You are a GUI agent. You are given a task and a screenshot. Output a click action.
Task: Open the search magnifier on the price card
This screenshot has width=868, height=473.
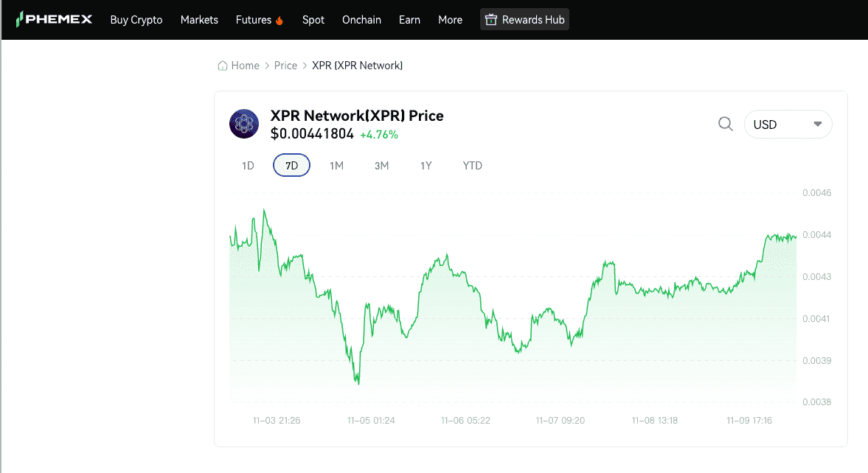pyautogui.click(x=725, y=124)
